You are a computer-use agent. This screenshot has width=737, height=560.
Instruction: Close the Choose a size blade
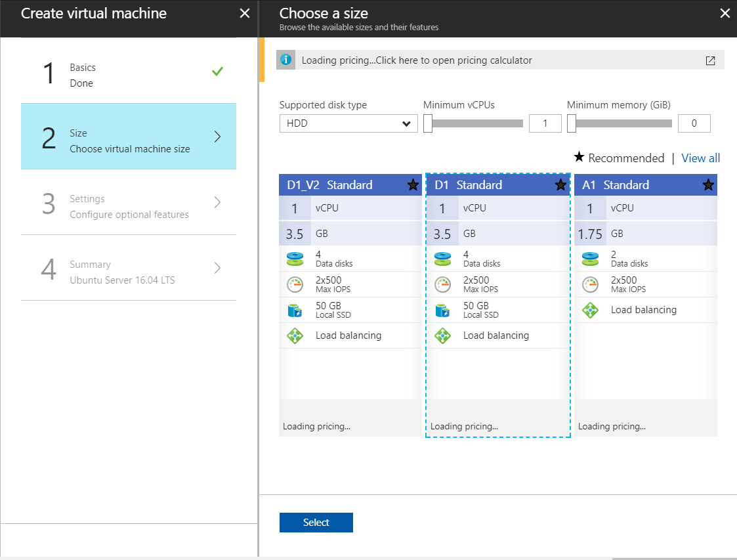point(725,13)
